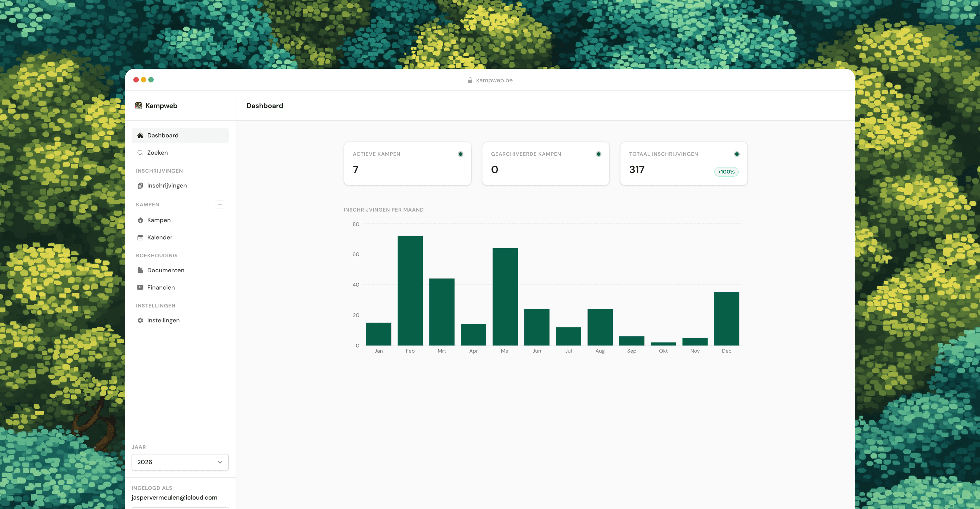
Task: Select the Kampen flame icon
Action: 140,220
